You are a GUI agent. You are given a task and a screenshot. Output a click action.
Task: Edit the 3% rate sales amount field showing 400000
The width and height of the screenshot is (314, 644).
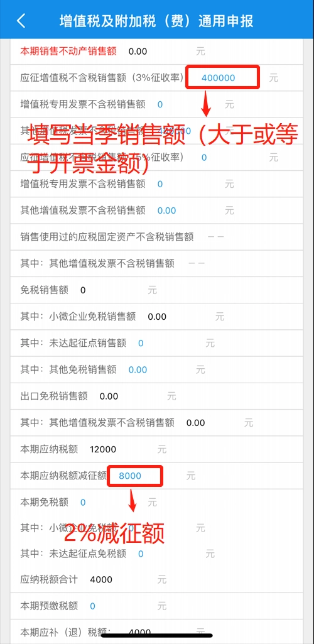coord(218,78)
